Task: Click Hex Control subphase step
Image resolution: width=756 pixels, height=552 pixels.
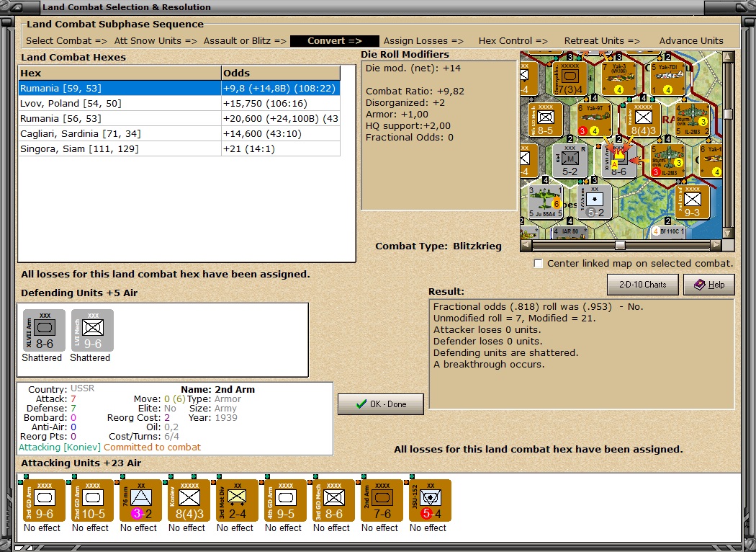Action: tap(513, 41)
